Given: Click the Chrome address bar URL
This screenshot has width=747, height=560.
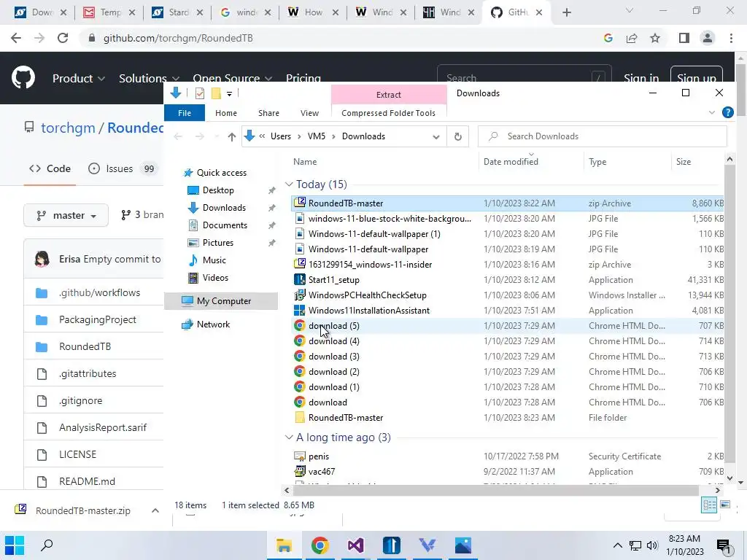Looking at the screenshot, I should tap(178, 38).
